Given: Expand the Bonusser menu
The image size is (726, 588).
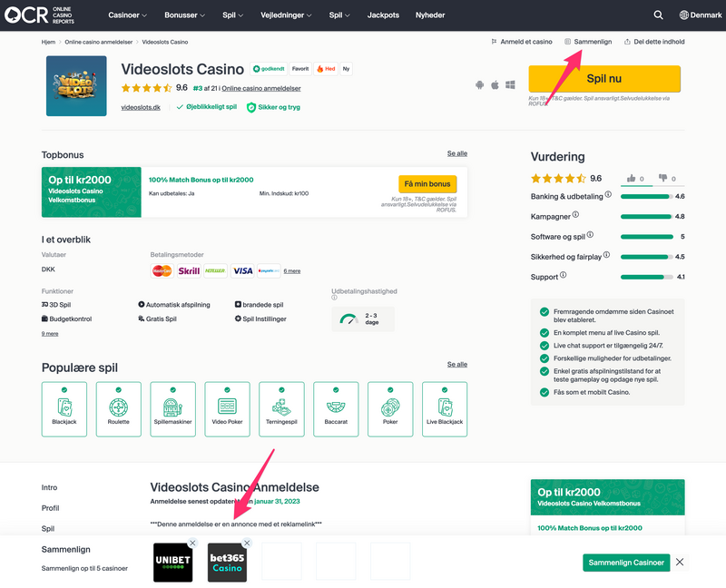Looking at the screenshot, I should [183, 15].
